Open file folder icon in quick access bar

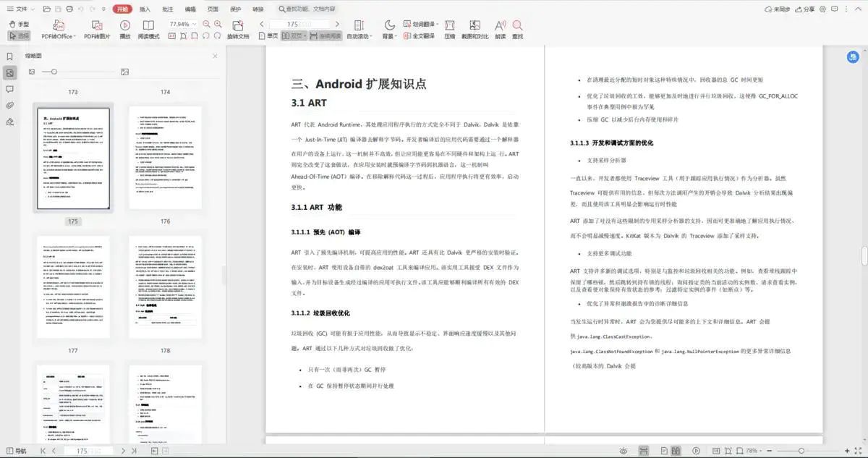pos(47,9)
